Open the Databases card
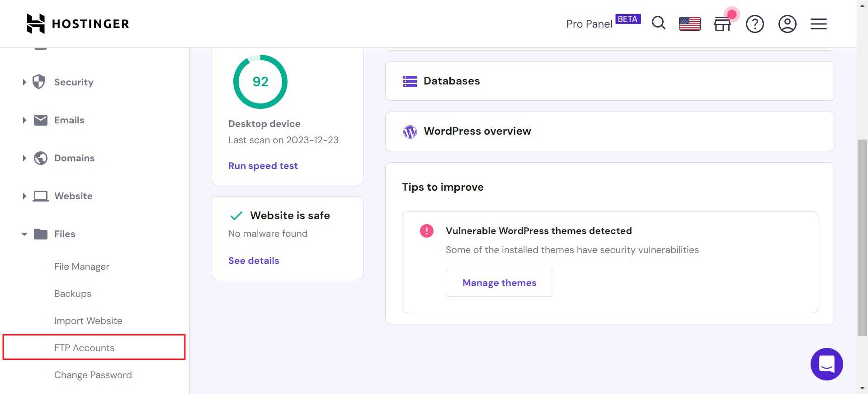The image size is (868, 394). [610, 81]
